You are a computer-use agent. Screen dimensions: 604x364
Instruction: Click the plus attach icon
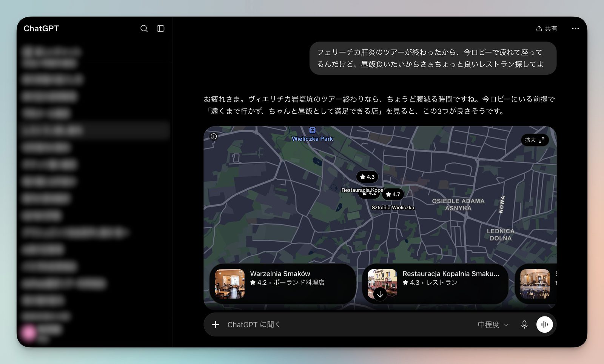[x=216, y=325]
